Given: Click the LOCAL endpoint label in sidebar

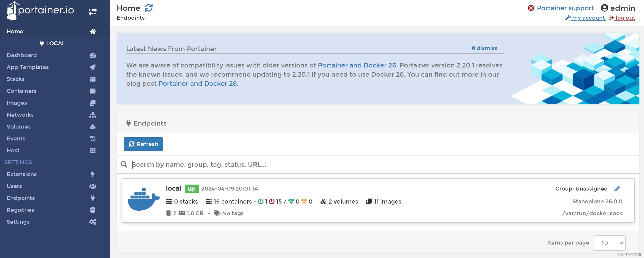Looking at the screenshot, I should tap(52, 43).
